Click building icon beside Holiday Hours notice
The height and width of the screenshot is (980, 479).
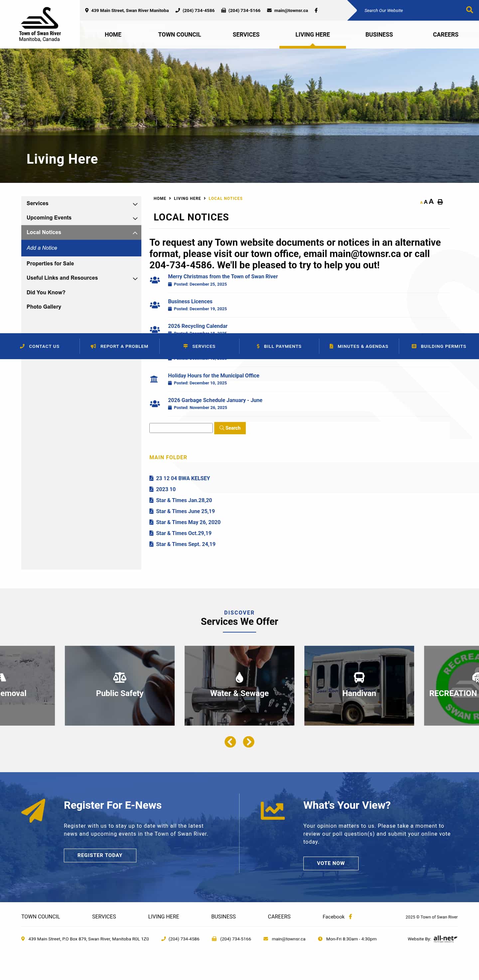(x=154, y=379)
